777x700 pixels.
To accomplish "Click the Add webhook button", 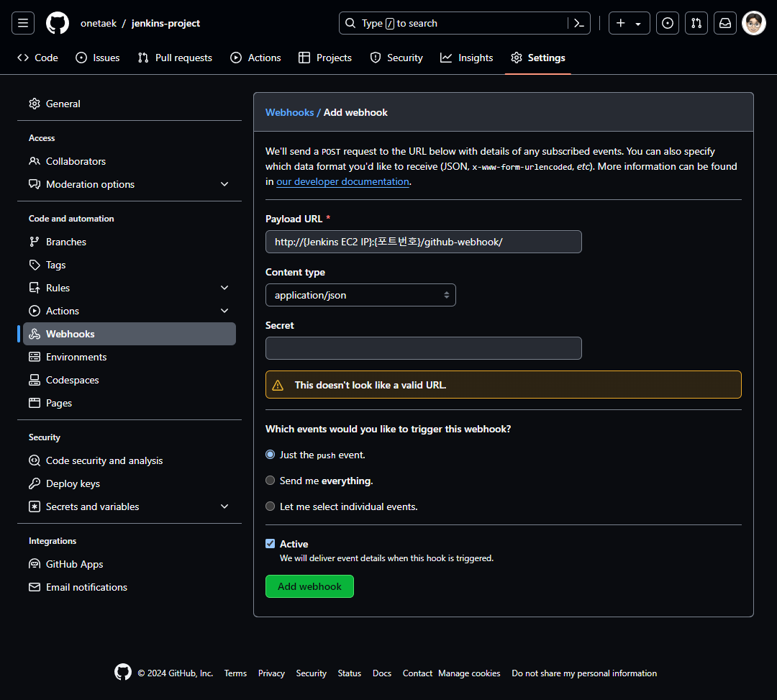I will (309, 586).
